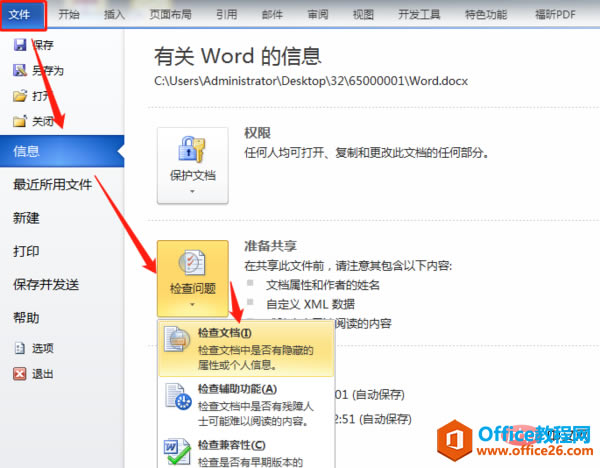Open the 页面布局 tab
Image resolution: width=600 pixels, height=468 pixels.
click(170, 15)
